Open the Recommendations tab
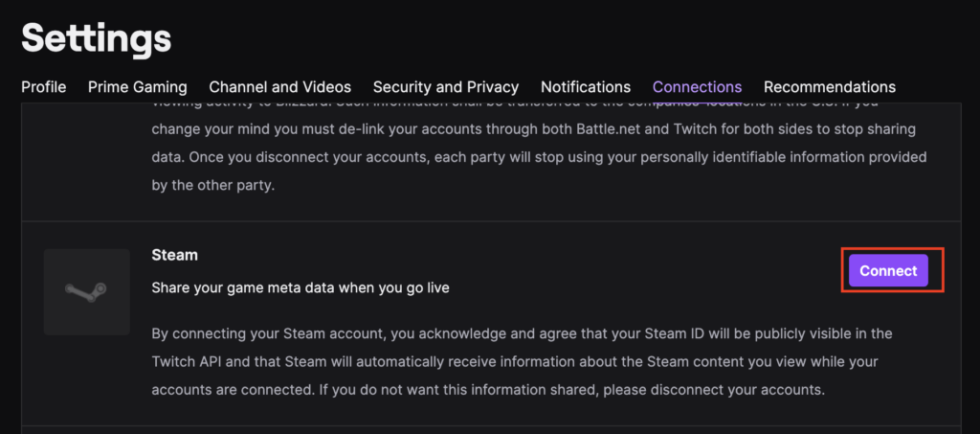Image resolution: width=980 pixels, height=434 pixels. 830,87
